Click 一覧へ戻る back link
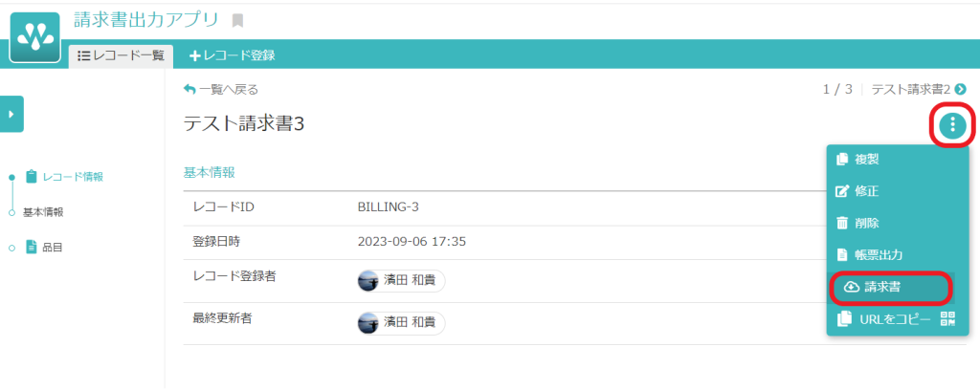The width and height of the screenshot is (980, 391). click(x=221, y=90)
